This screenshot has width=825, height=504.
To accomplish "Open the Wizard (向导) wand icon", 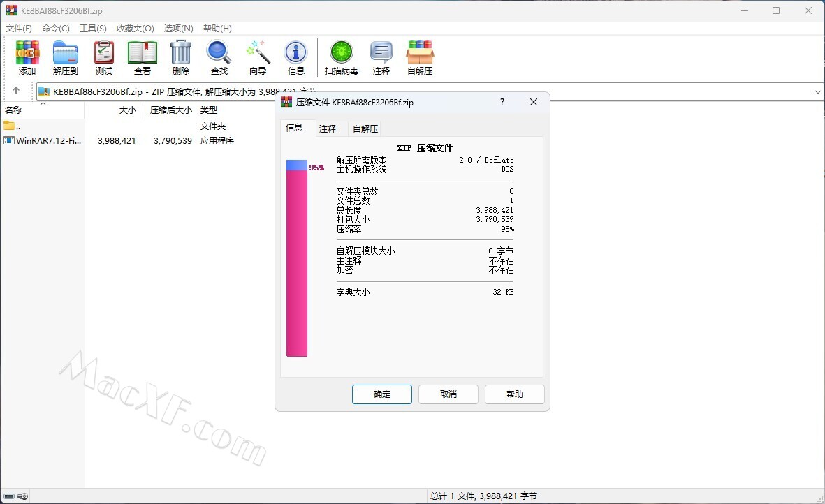I will 258,52.
